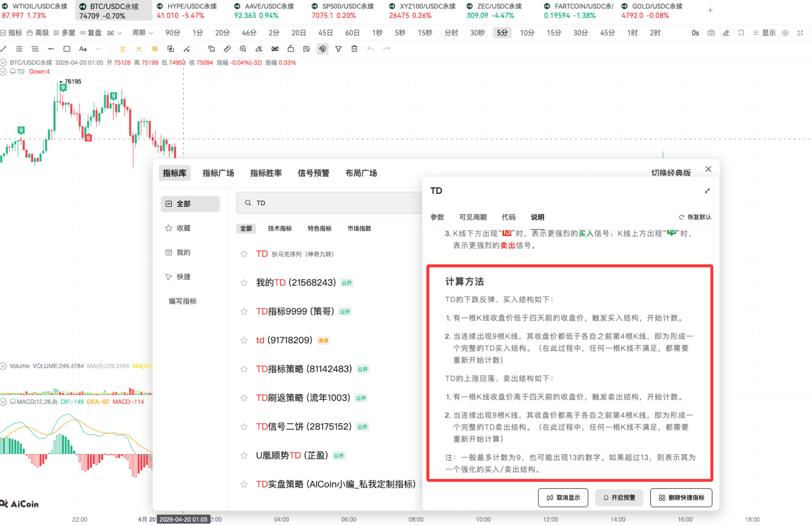Select the brush drawing tool
This screenshot has width=812, height=525.
pyautogui.click(x=259, y=48)
